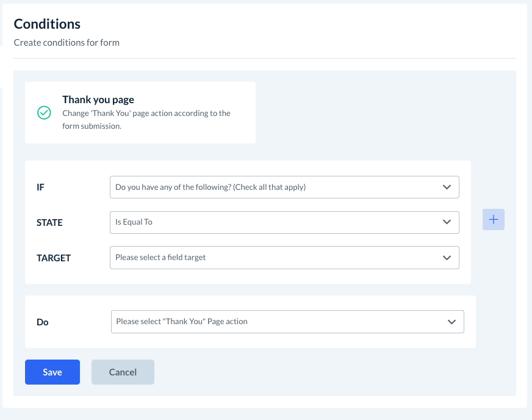Click the chevron arrow in the STATE field

pos(447,222)
